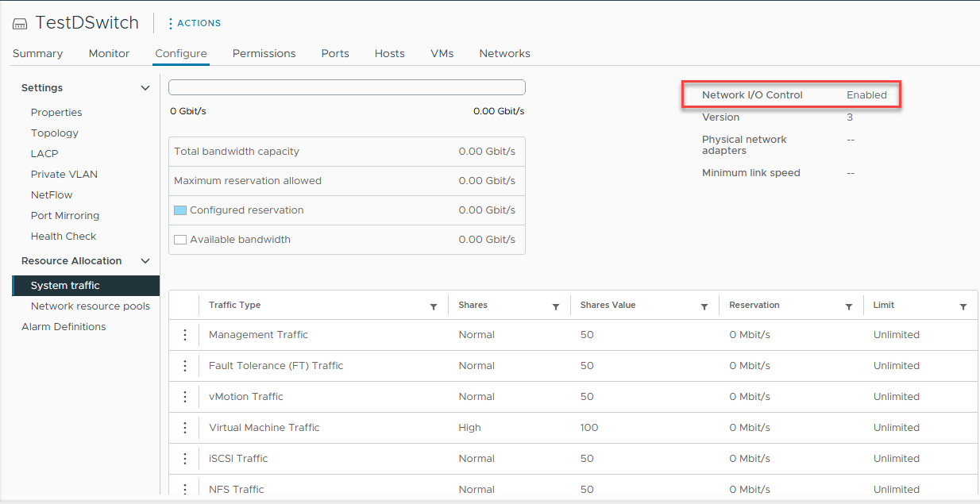Collapse the Resource Allocation section

[145, 261]
